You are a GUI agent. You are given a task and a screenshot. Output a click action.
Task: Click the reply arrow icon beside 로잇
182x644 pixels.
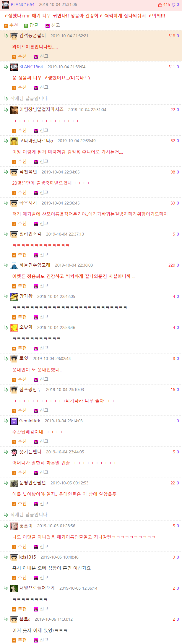tap(6, 358)
